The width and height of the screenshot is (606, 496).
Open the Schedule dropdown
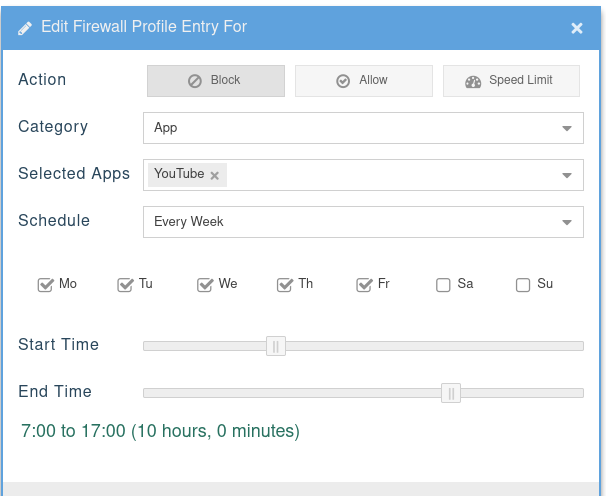363,222
